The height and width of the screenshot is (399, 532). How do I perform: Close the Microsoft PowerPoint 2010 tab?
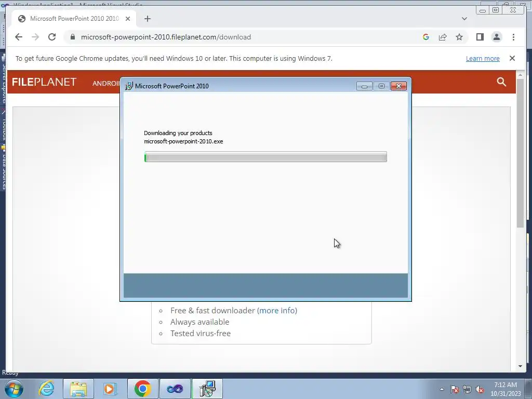128,19
